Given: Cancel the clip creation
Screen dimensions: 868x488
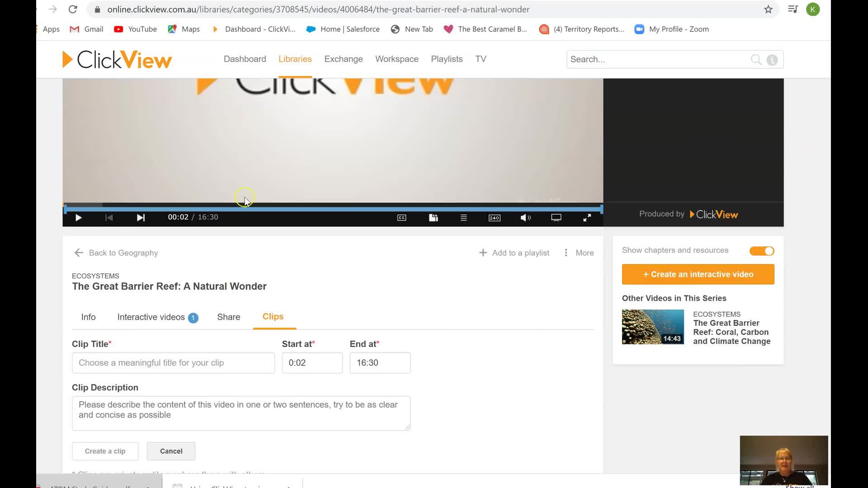Looking at the screenshot, I should [x=171, y=451].
